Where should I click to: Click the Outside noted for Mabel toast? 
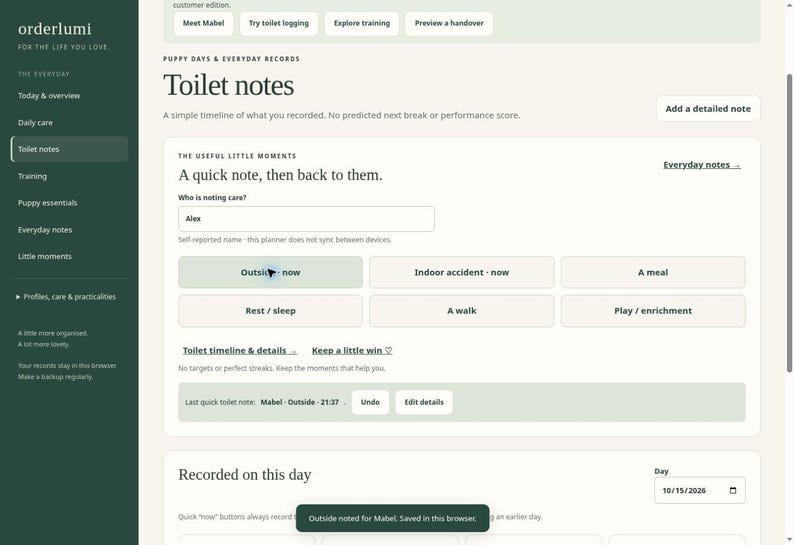point(392,518)
